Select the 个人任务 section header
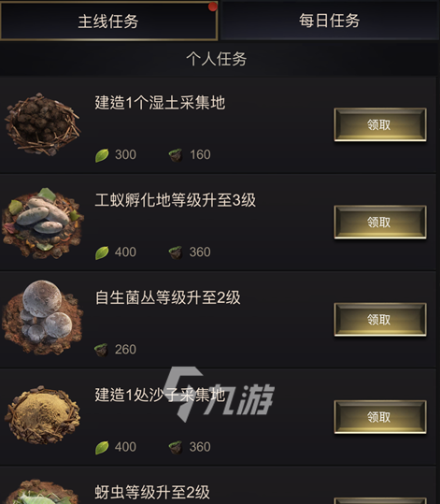Viewport: 440px width, 504px height. click(217, 59)
